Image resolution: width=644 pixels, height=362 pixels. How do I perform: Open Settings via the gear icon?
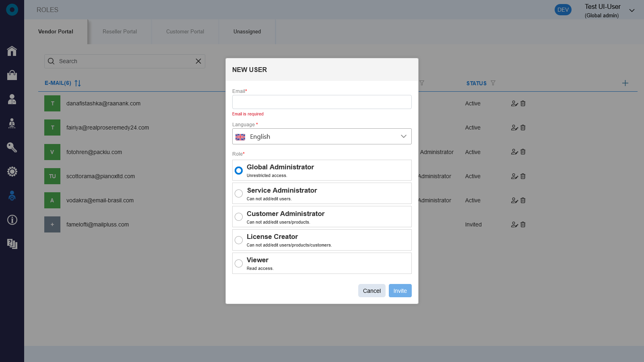tap(12, 171)
